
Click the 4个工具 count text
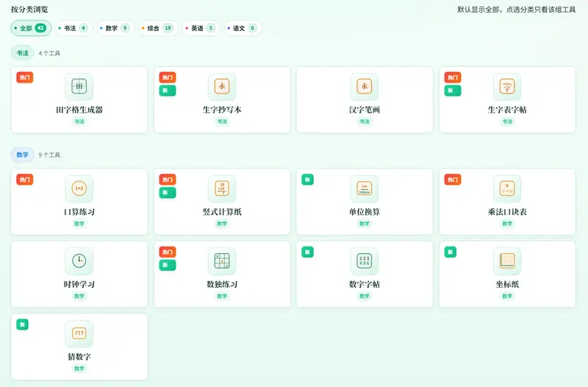[49, 53]
